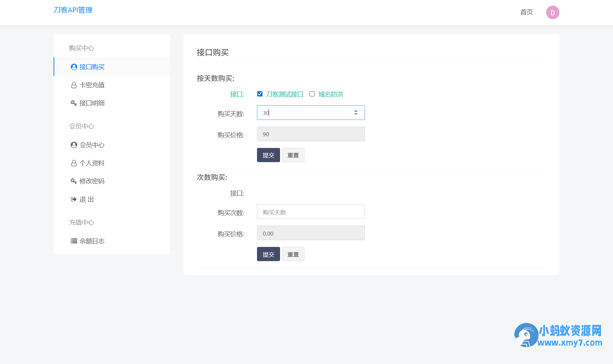The image size is (613, 364).
Task: Click 重置 in the 次数购买 form
Action: click(293, 254)
